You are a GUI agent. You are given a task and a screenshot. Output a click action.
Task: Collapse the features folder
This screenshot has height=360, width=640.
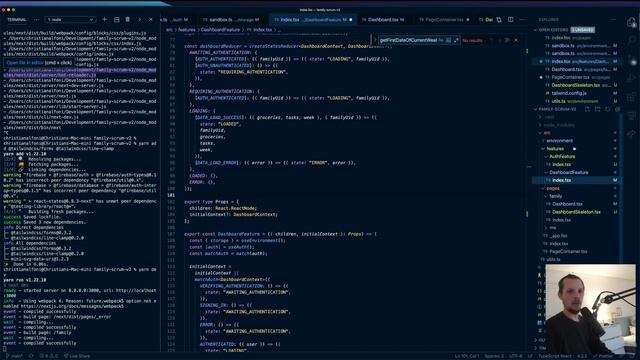[577, 149]
